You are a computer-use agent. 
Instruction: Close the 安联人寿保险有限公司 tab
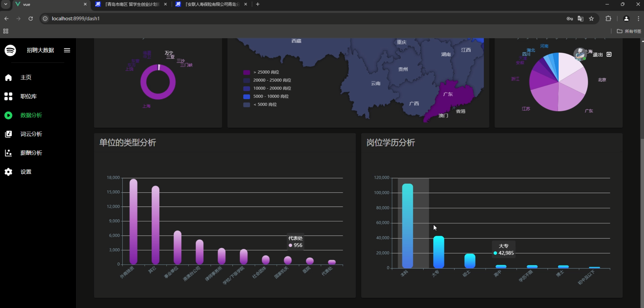(x=246, y=4)
